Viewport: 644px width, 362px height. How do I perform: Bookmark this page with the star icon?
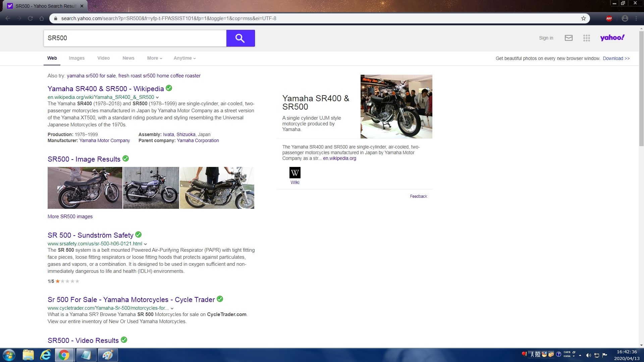pos(583,18)
